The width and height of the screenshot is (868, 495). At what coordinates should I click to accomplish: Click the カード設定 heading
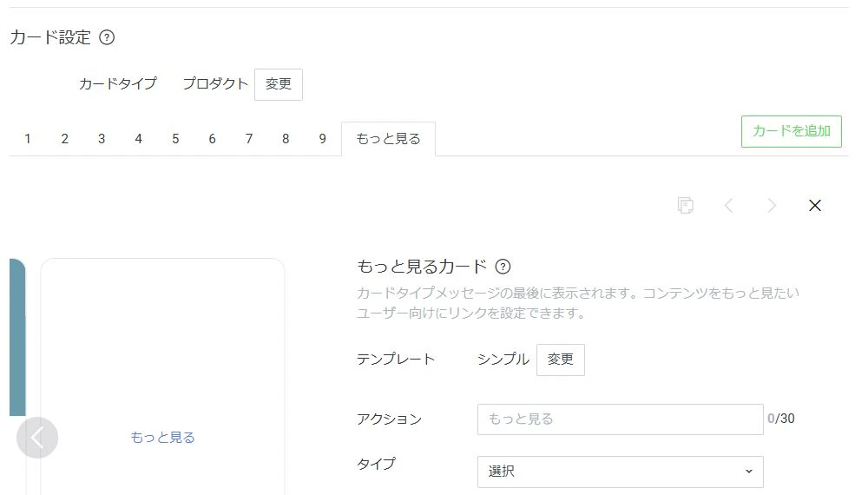click(50, 37)
